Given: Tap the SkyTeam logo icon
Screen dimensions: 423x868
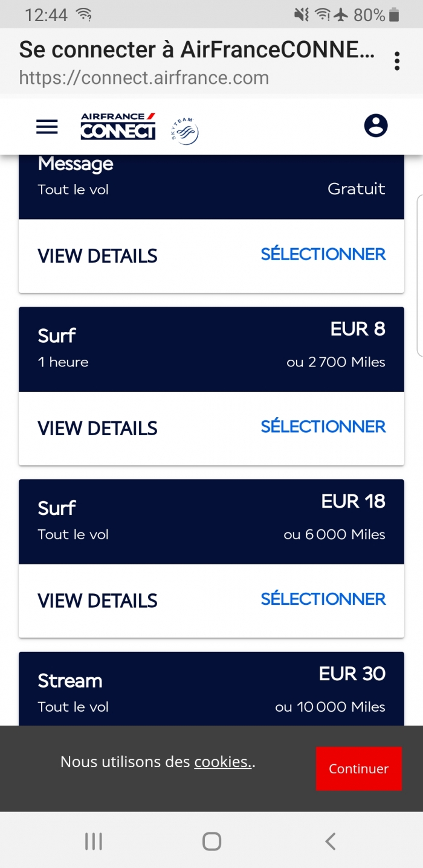Looking at the screenshot, I should (x=185, y=131).
